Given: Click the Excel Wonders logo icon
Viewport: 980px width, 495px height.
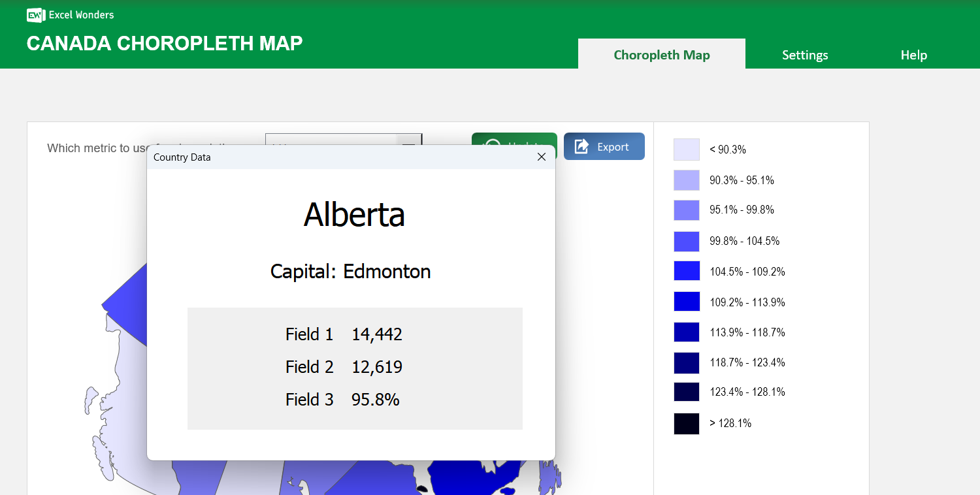Looking at the screenshot, I should pyautogui.click(x=35, y=14).
